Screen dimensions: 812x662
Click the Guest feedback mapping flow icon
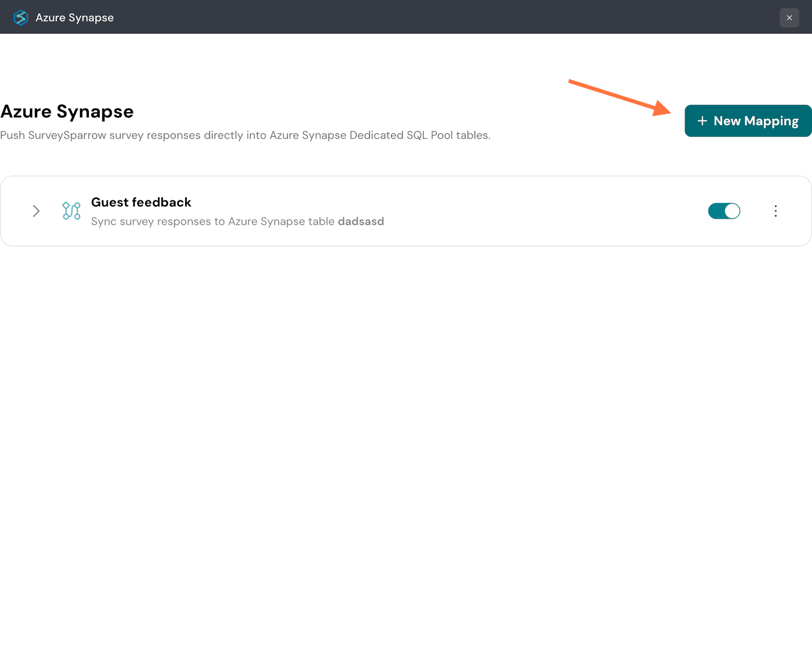[71, 211]
